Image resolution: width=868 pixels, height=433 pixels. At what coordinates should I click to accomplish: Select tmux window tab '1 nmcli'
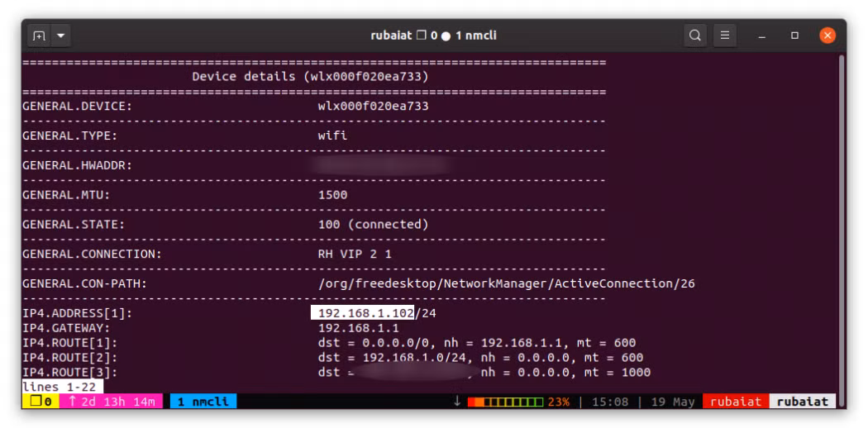[x=203, y=402]
